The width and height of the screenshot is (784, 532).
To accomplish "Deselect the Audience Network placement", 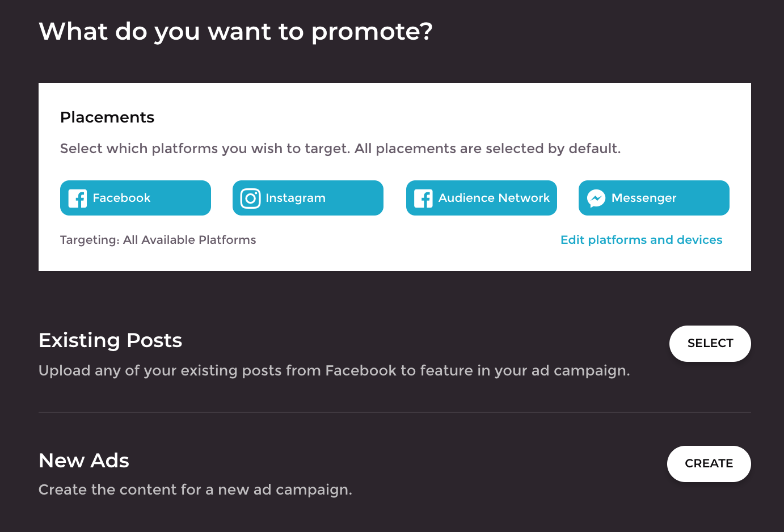I will pos(482,198).
